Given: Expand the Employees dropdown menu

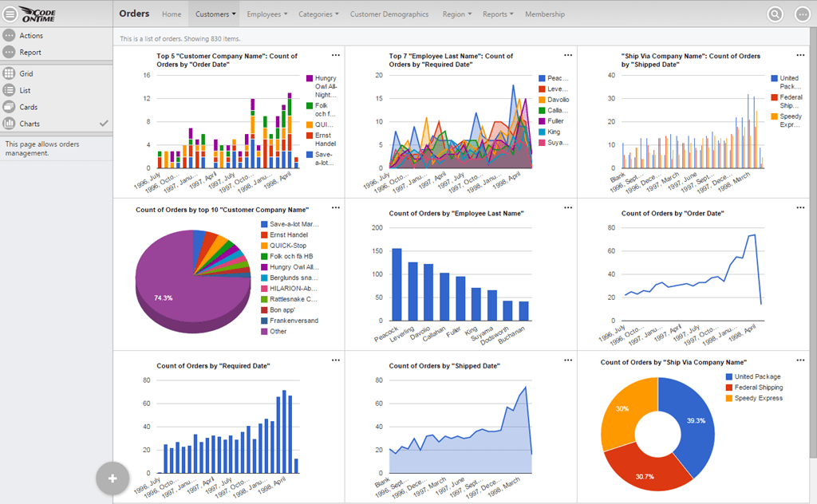Looking at the screenshot, I should [266, 14].
